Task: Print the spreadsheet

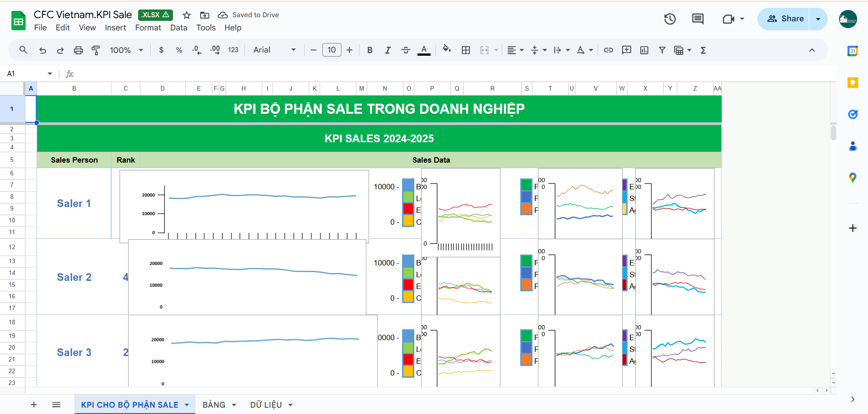Action: click(x=78, y=50)
